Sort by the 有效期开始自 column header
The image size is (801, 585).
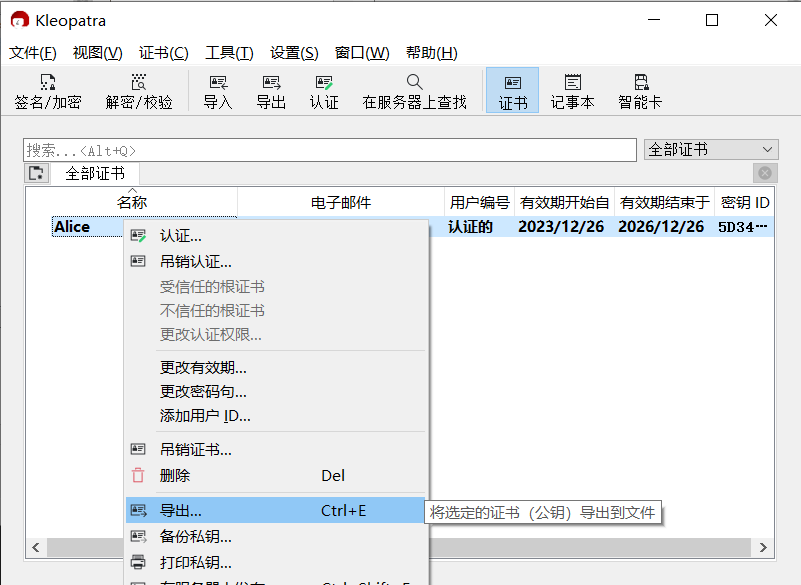coord(564,202)
